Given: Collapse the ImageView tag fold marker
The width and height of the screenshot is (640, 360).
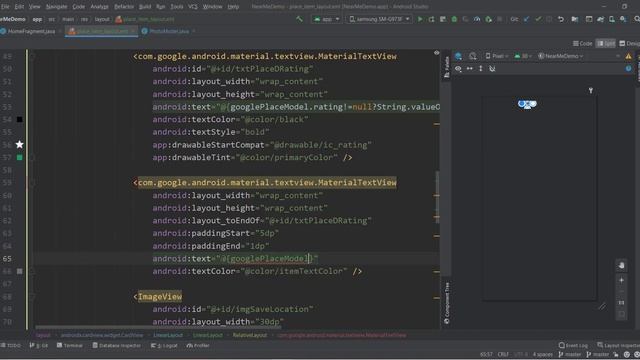Looking at the screenshot, I should [x=32, y=297].
